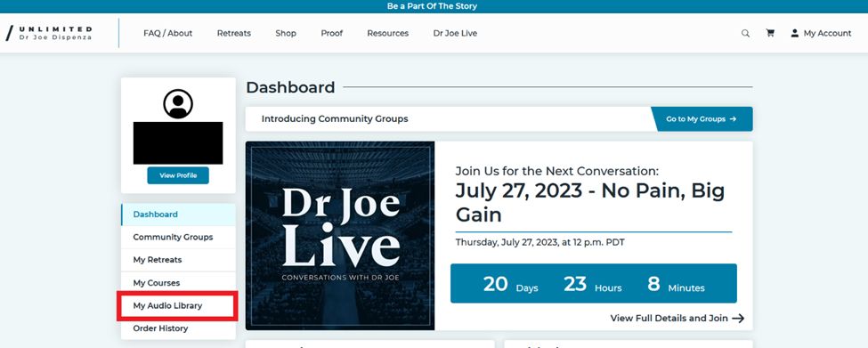The width and height of the screenshot is (868, 348).
Task: Click the My Account person icon
Action: (x=795, y=33)
